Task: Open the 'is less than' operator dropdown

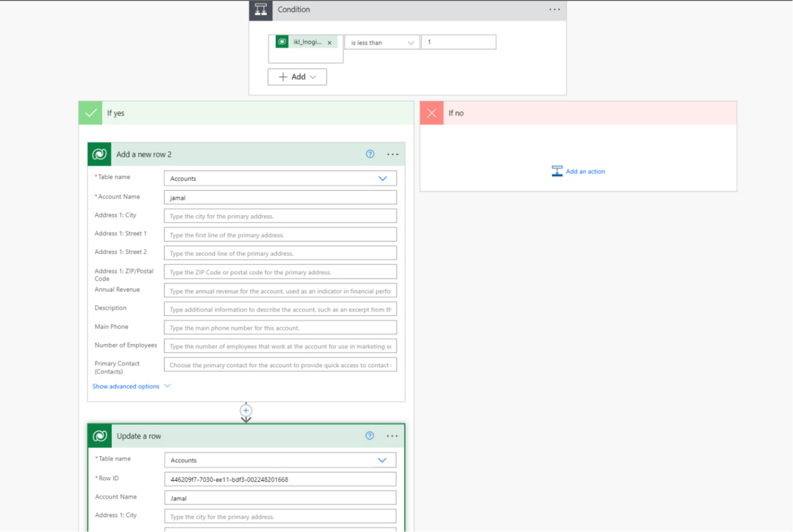Action: tap(382, 42)
